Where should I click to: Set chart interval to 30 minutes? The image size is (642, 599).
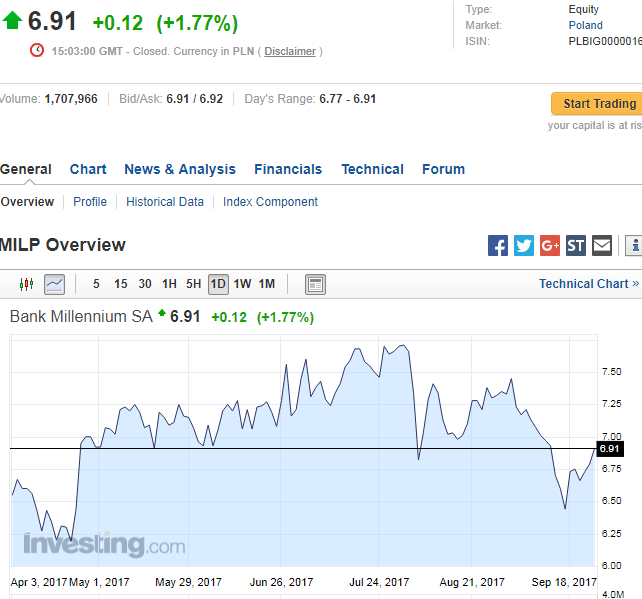click(x=145, y=284)
